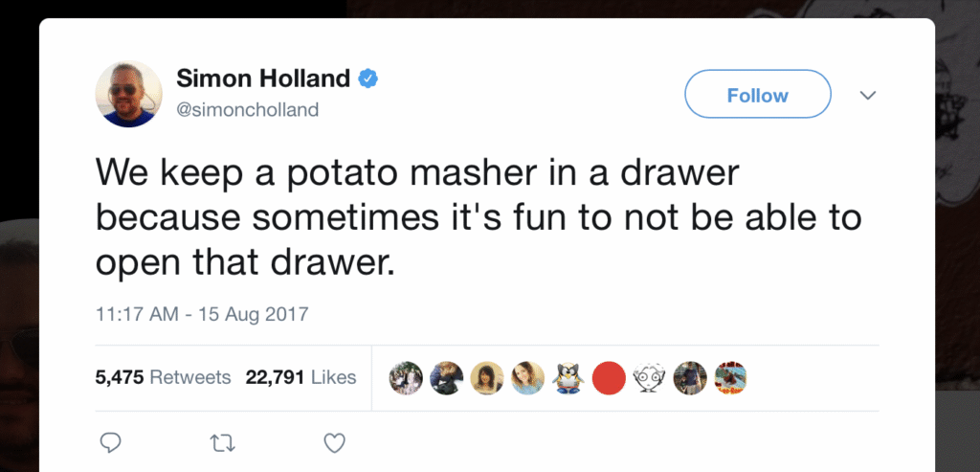The width and height of the screenshot is (980, 472).
Task: Click the reply speech bubble icon
Action: pyautogui.click(x=111, y=442)
